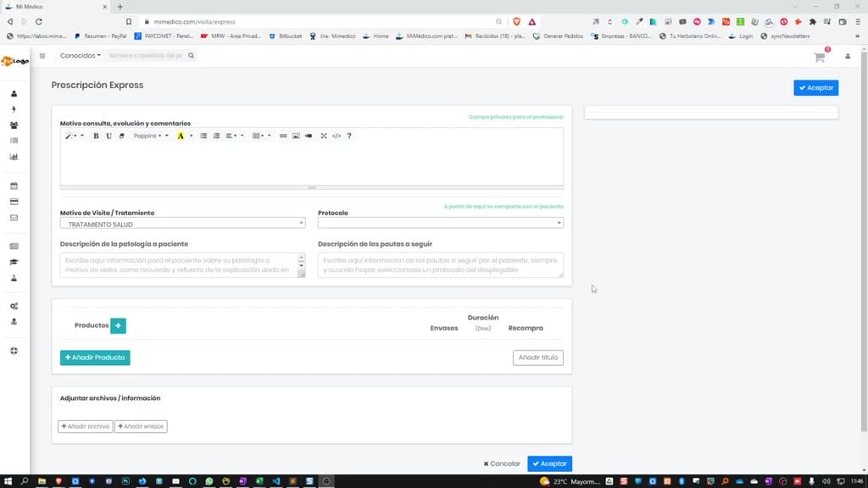This screenshot has height=488, width=868.
Task: Click the Añadir título button
Action: (537, 358)
